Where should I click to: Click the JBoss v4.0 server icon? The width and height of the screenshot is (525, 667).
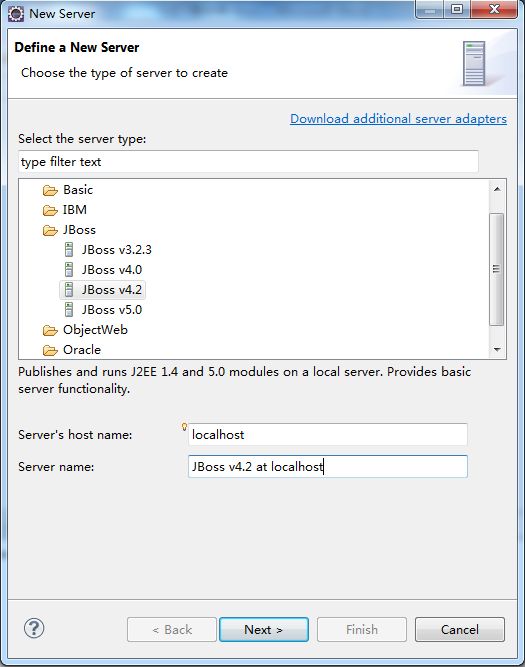tap(69, 270)
